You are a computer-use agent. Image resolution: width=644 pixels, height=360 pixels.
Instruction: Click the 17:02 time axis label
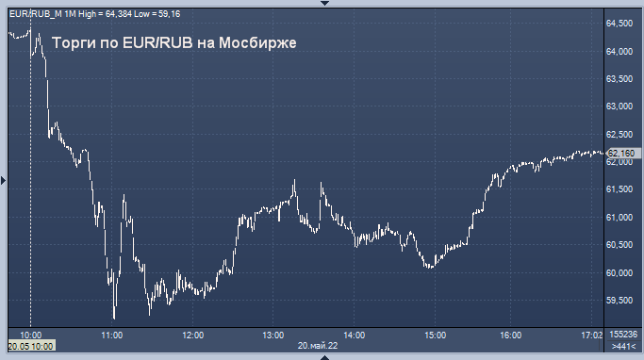(x=592, y=335)
